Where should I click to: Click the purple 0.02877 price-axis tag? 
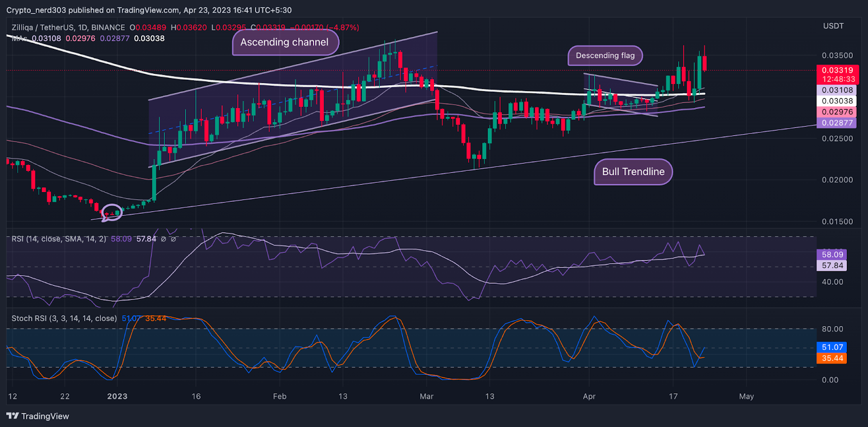837,123
